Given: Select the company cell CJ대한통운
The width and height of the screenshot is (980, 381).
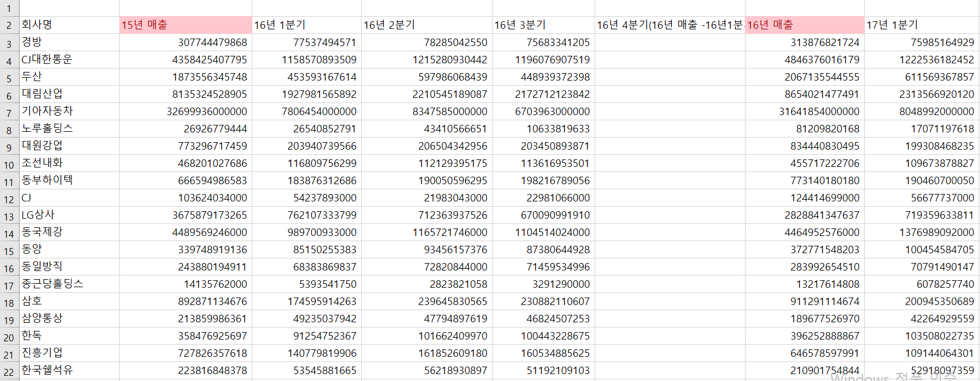Looking at the screenshot, I should click(69, 59).
